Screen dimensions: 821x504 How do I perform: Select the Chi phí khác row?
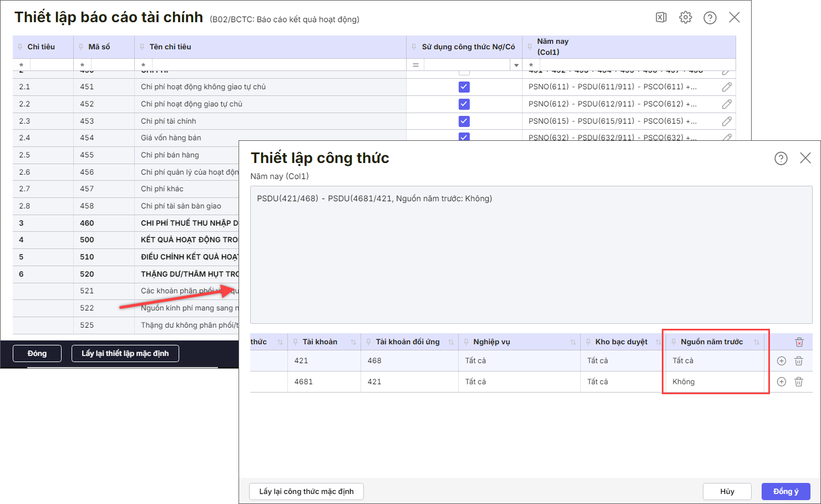pos(126,189)
